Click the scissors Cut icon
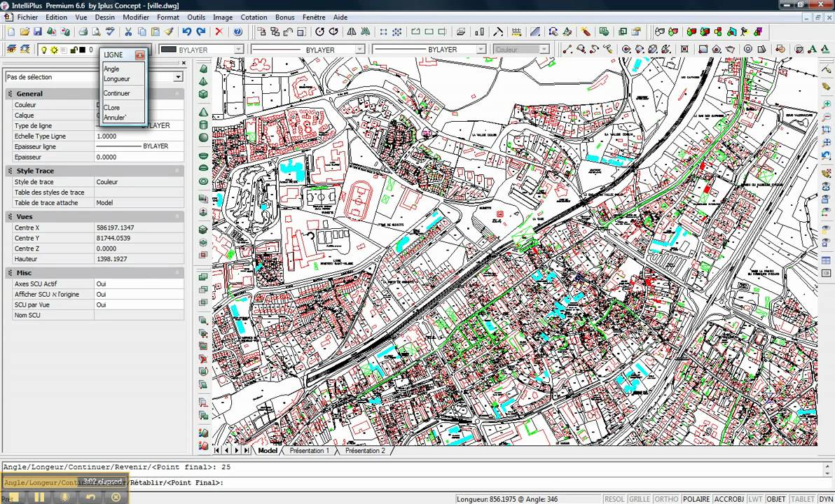 point(128,32)
